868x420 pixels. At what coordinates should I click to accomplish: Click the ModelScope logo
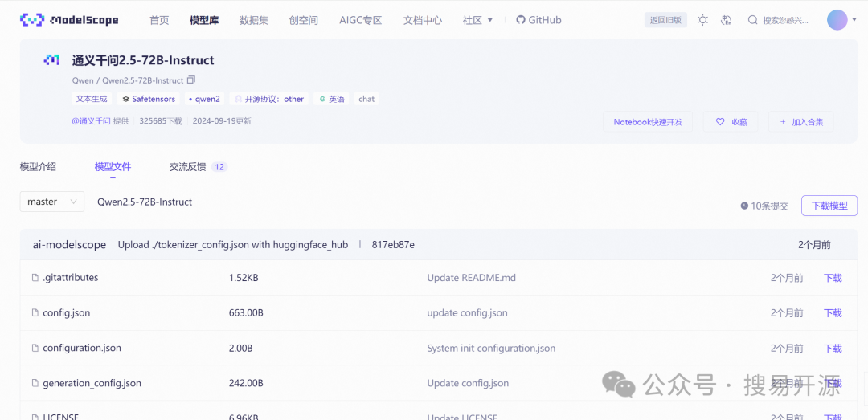click(69, 20)
